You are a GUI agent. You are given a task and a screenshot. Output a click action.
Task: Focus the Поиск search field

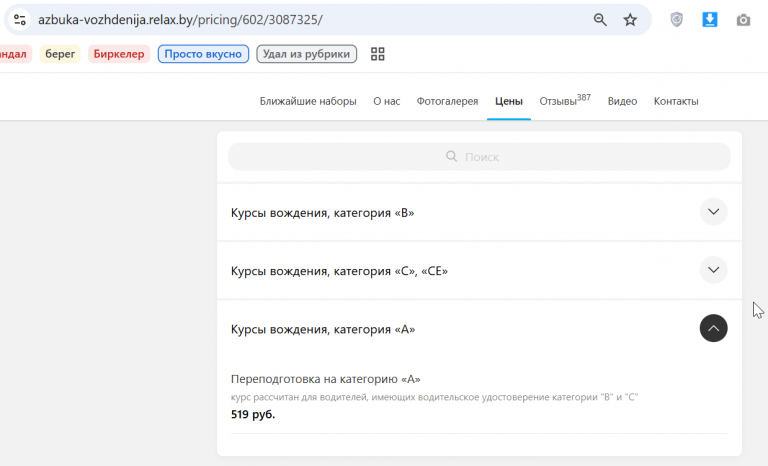480,156
